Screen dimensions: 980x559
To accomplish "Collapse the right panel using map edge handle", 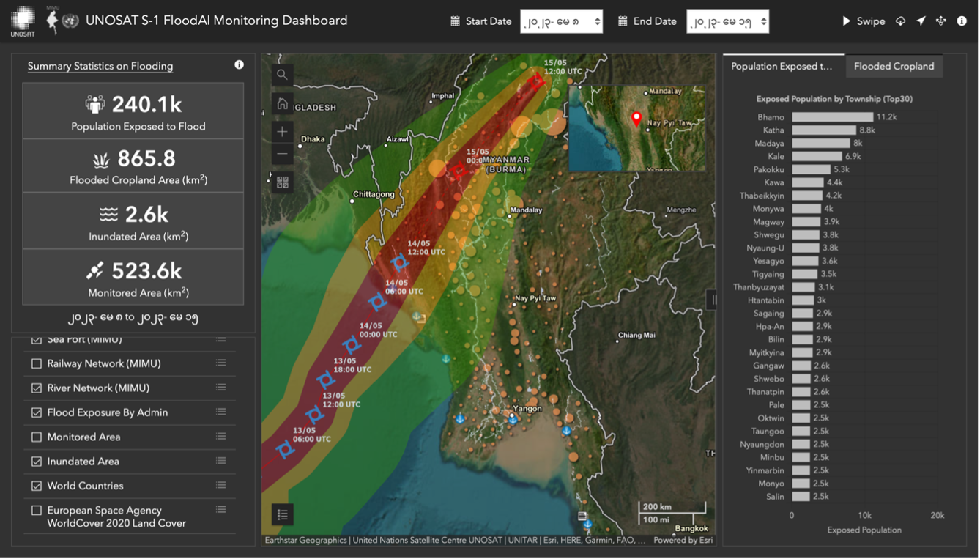I will [713, 299].
